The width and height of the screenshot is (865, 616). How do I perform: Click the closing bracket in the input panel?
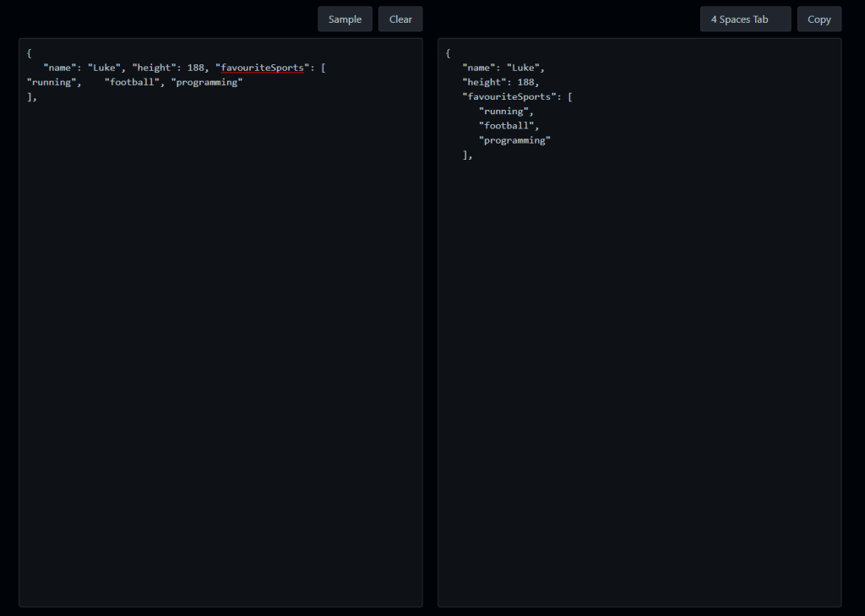(x=30, y=96)
